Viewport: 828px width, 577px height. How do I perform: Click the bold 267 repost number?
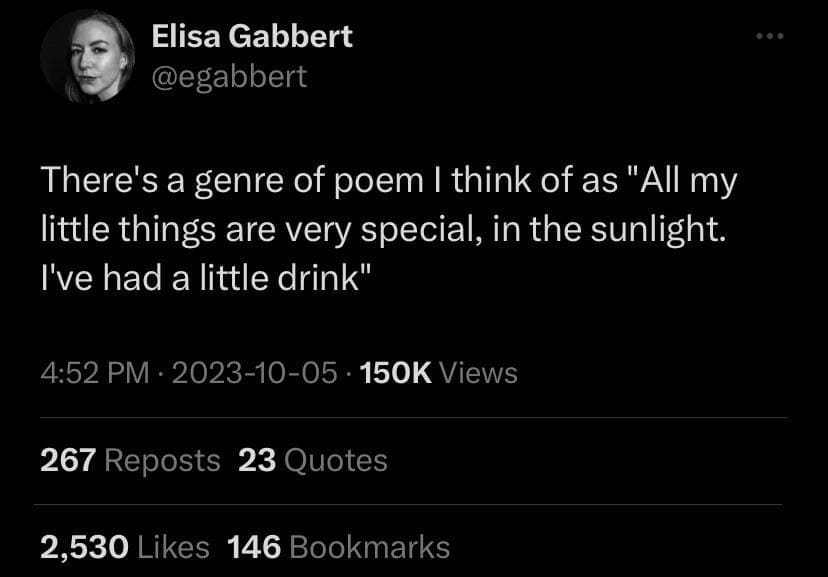click(68, 461)
